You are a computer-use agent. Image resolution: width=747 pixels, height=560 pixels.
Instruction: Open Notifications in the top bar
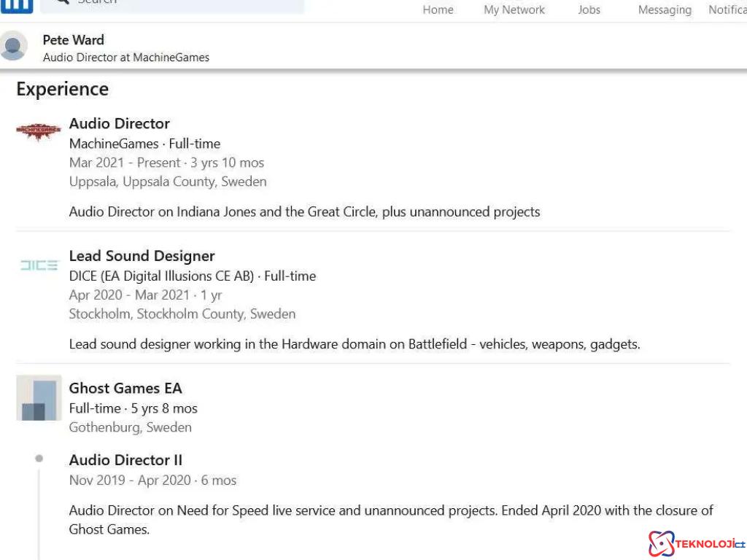pos(727,9)
